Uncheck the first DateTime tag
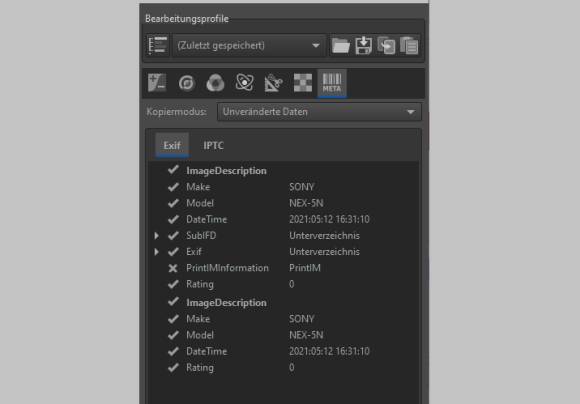580x404 pixels. (173, 219)
